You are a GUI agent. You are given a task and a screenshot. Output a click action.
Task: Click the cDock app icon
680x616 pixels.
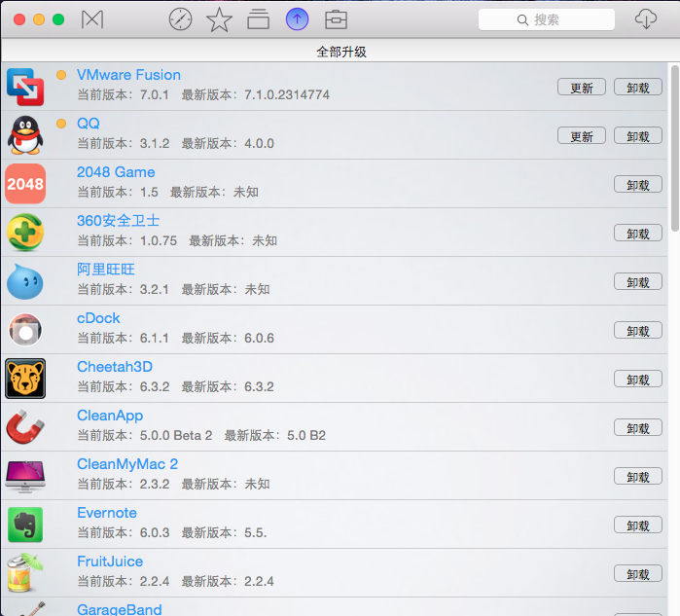tap(25, 330)
